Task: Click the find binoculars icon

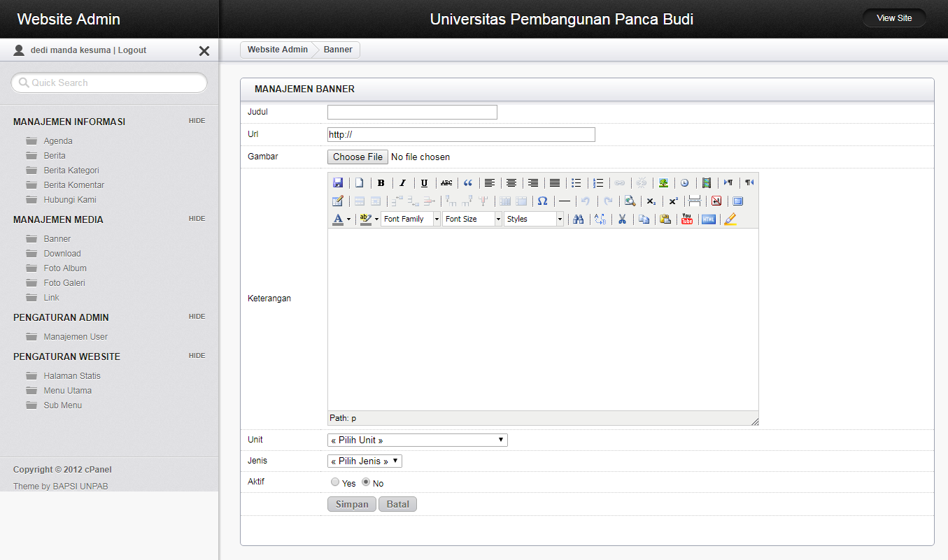Action: [578, 220]
